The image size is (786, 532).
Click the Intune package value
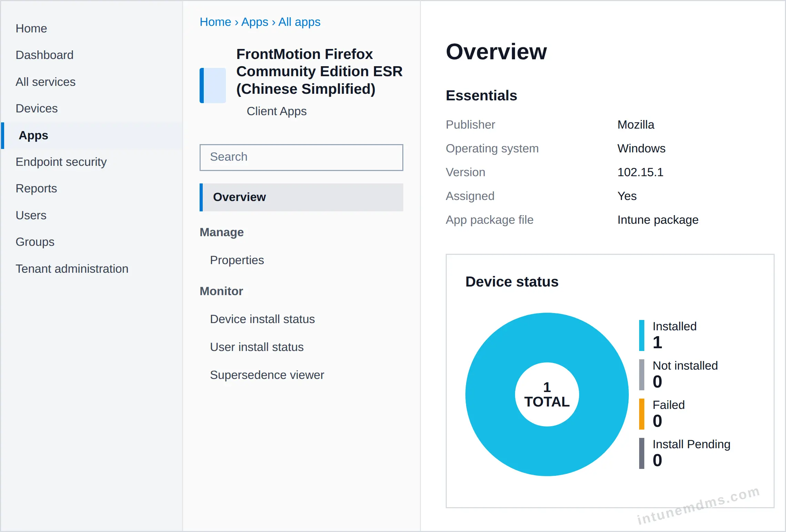point(658,220)
